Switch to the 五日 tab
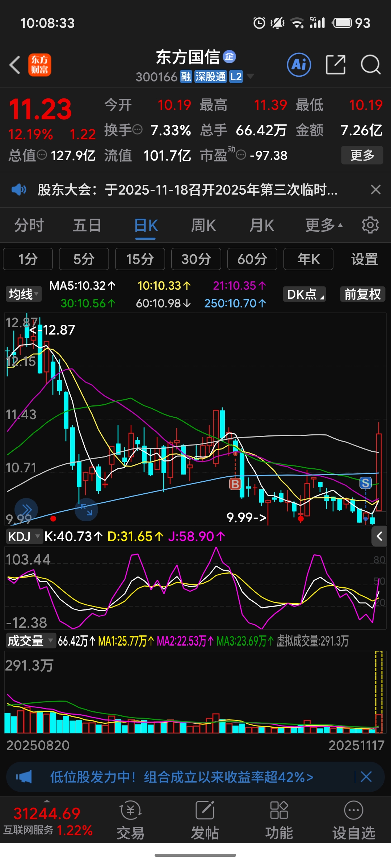 coord(87,225)
